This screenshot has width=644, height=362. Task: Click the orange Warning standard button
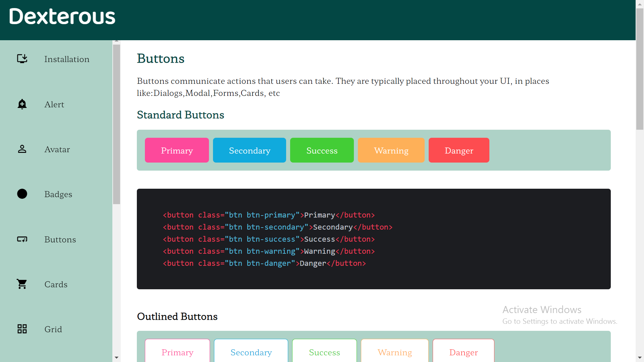[x=391, y=150]
